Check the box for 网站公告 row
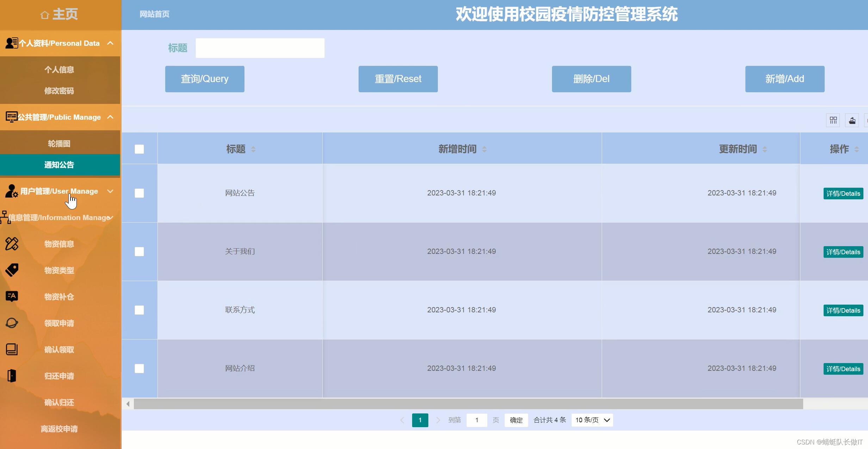 click(x=139, y=193)
